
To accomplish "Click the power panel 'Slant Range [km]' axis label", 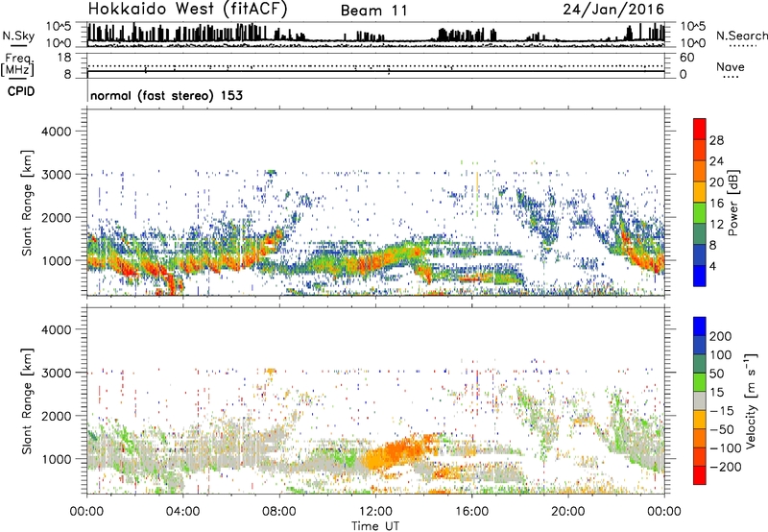I will click(28, 203).
